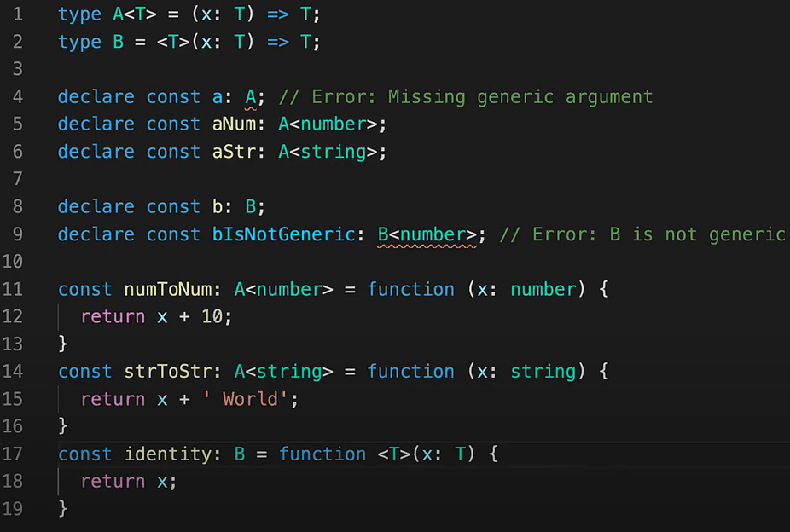
Task: Click the return keyword on line 18
Action: click(113, 482)
